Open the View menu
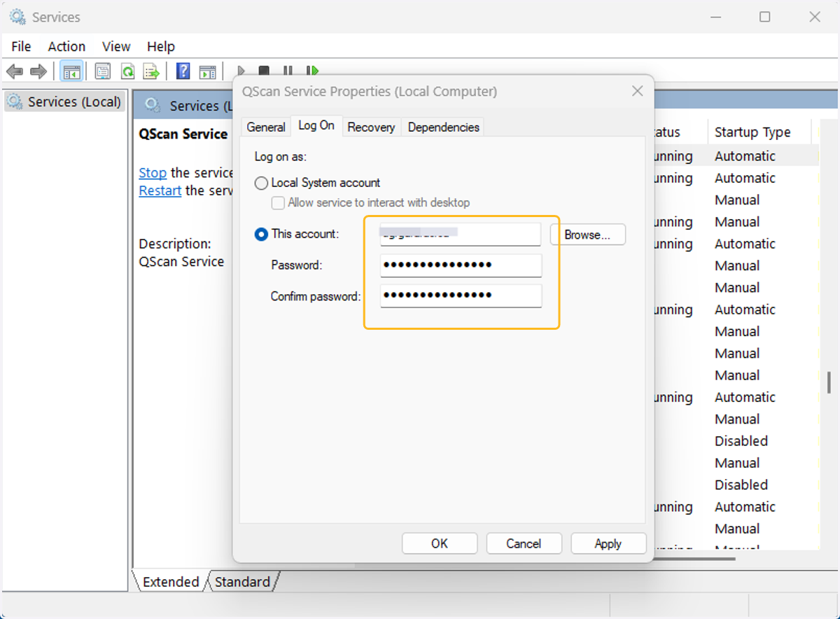This screenshot has height=619, width=840. pyautogui.click(x=116, y=46)
